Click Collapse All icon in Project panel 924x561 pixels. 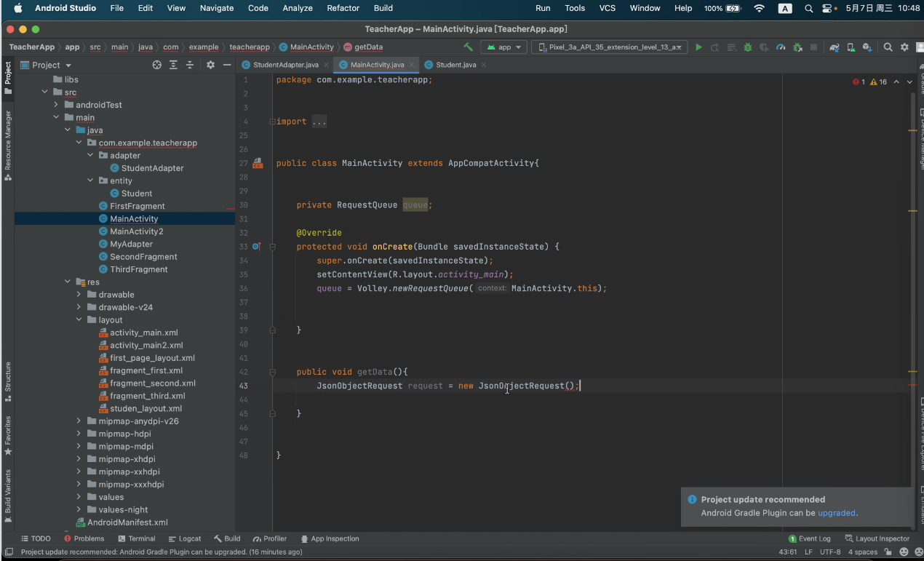tap(190, 65)
